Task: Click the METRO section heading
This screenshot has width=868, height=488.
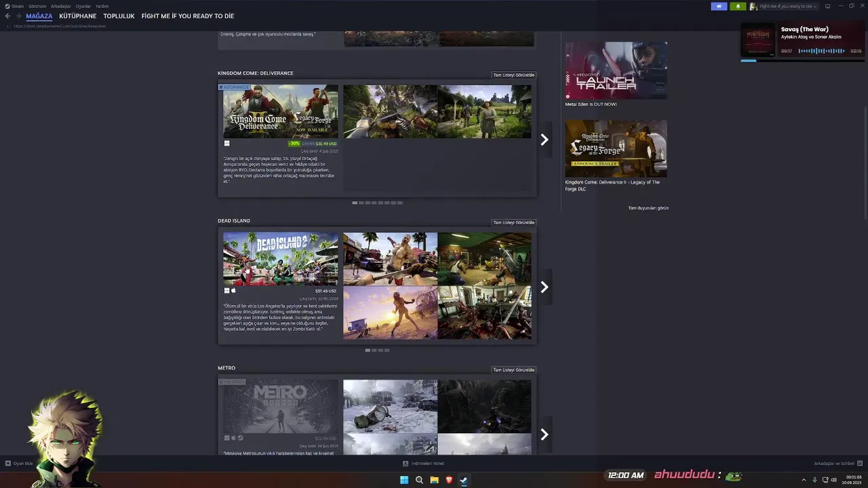Action: (226, 368)
